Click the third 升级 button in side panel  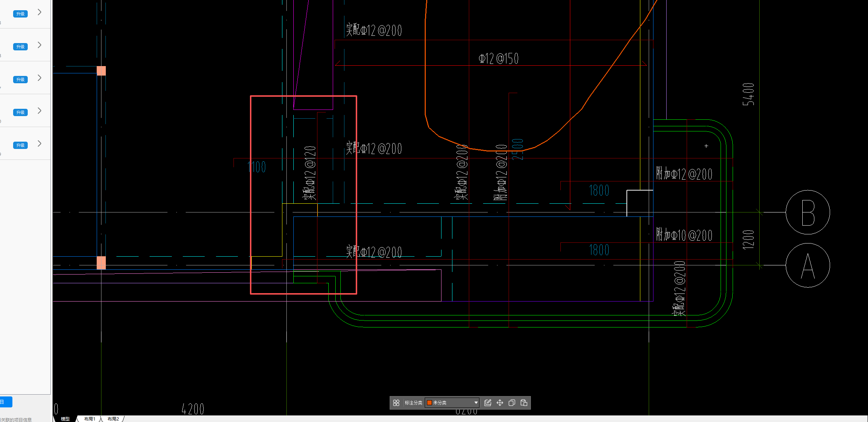click(x=20, y=80)
